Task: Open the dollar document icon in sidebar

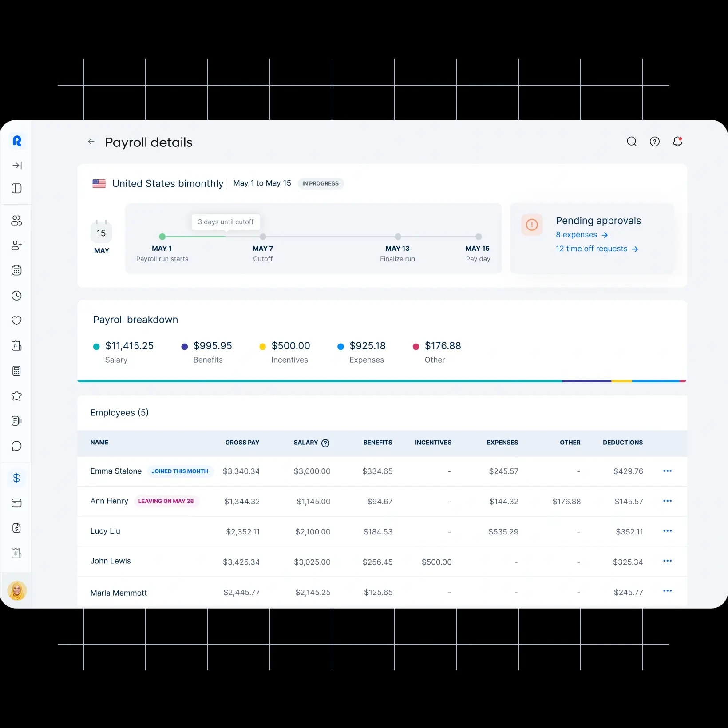Action: [x=16, y=528]
